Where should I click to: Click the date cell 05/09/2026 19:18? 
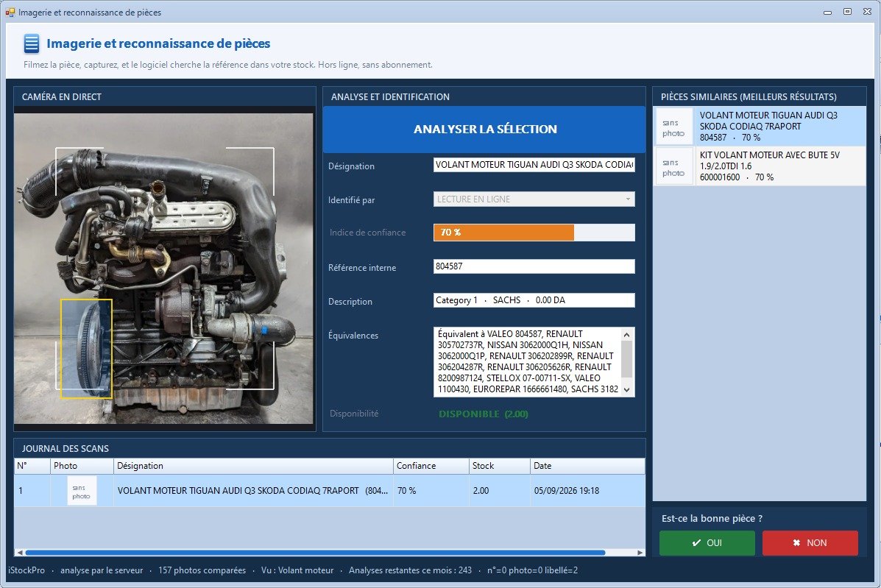(587, 491)
